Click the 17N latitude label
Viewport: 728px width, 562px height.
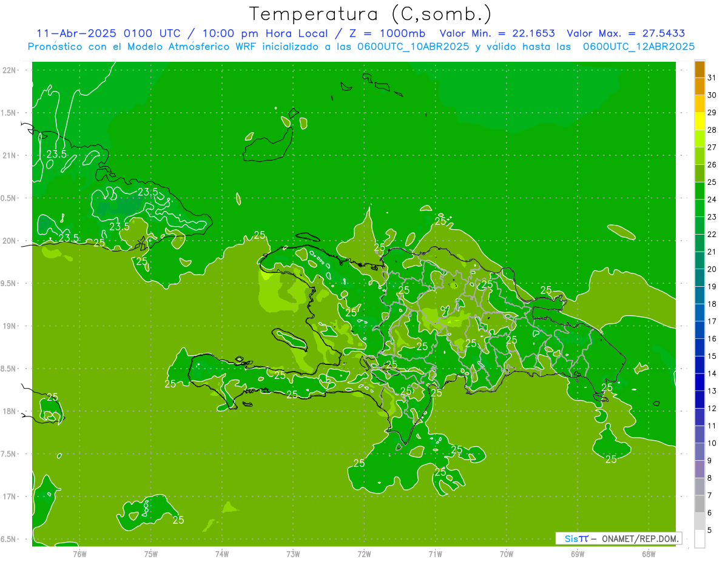[10, 497]
